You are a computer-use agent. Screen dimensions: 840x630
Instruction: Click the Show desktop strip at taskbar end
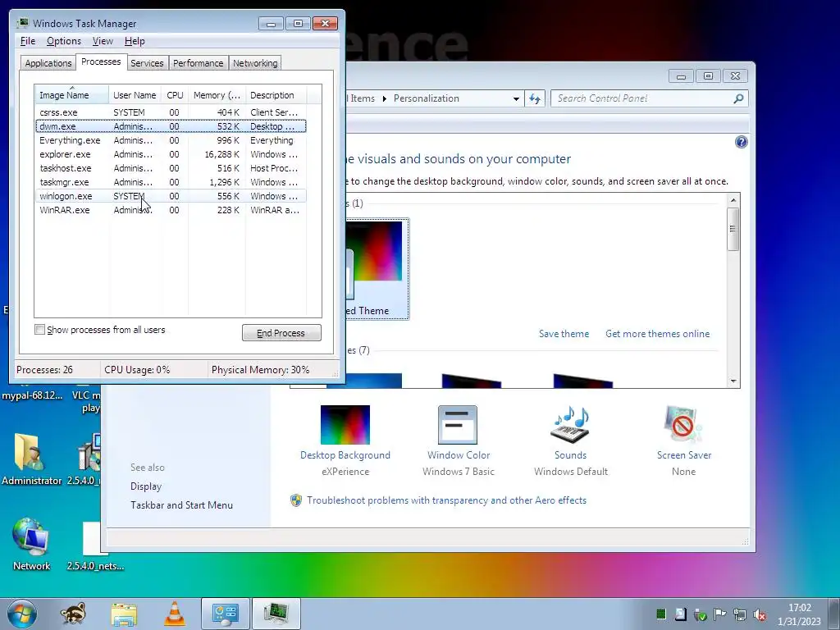[834, 614]
